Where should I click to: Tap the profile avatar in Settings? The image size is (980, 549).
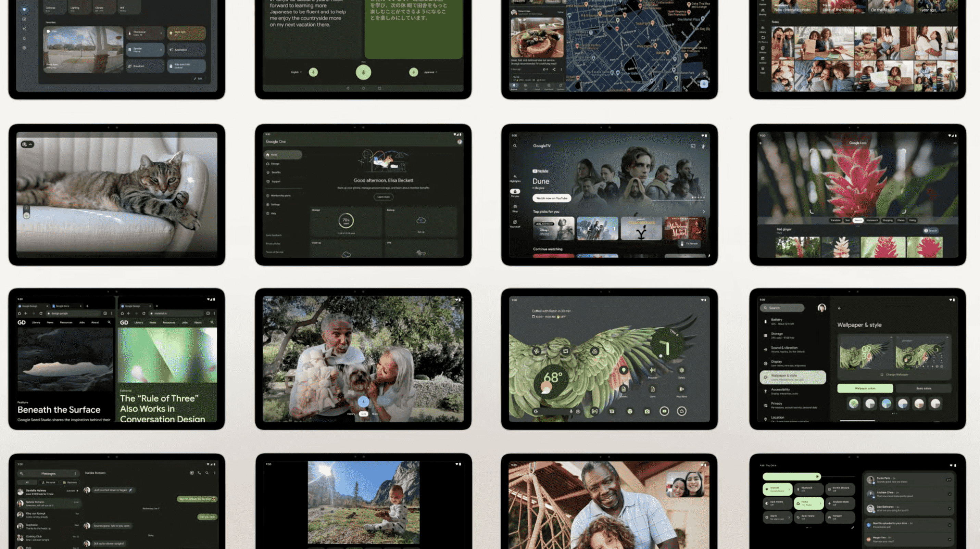[822, 308]
